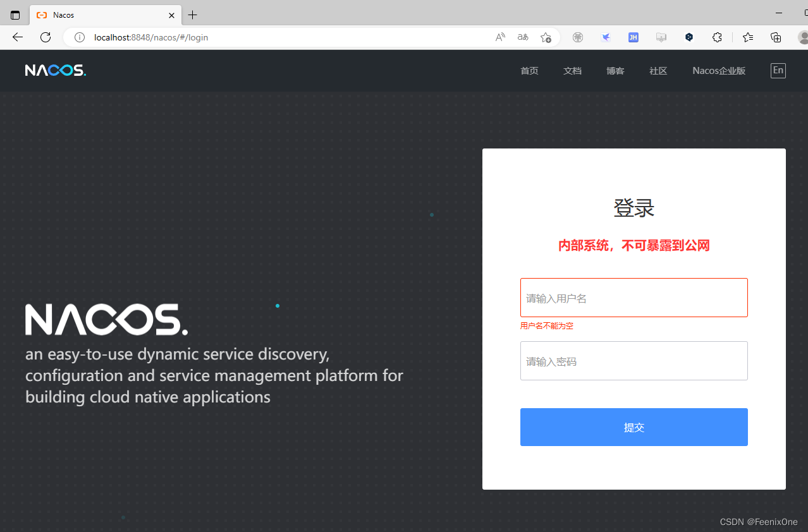Go back with the browser back arrow

pyautogui.click(x=18, y=37)
